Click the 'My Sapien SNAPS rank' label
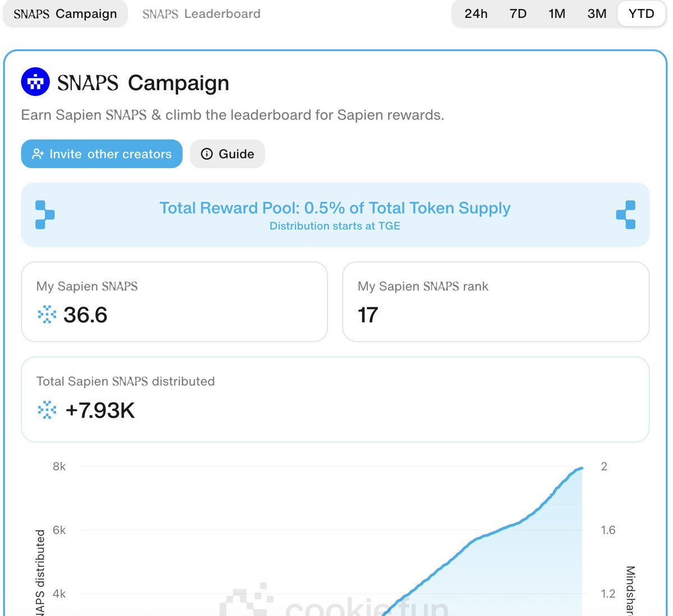 coord(423,286)
